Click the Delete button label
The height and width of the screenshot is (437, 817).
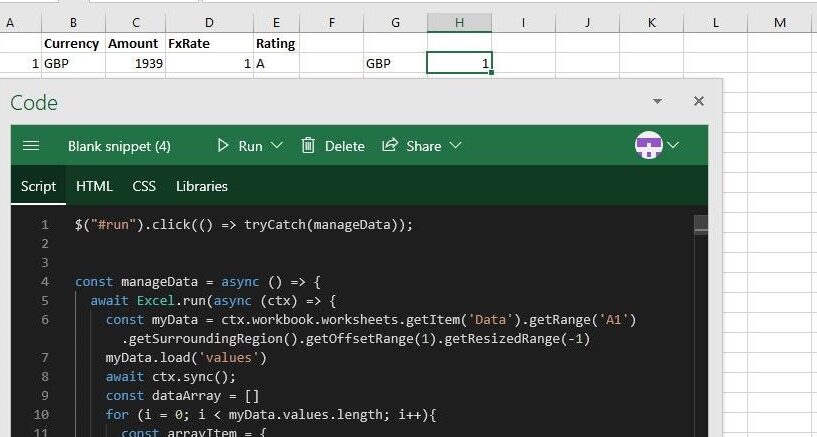344,146
